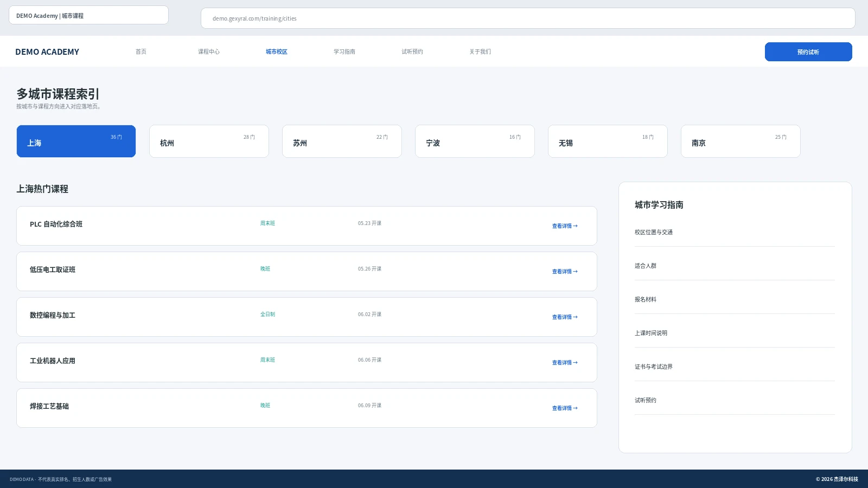
Task: View details for 焊接工艺基础
Action: click(x=565, y=408)
